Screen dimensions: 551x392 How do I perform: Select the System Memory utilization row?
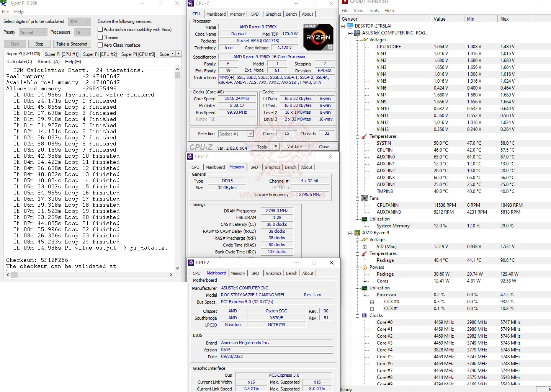pyautogui.click(x=445, y=226)
